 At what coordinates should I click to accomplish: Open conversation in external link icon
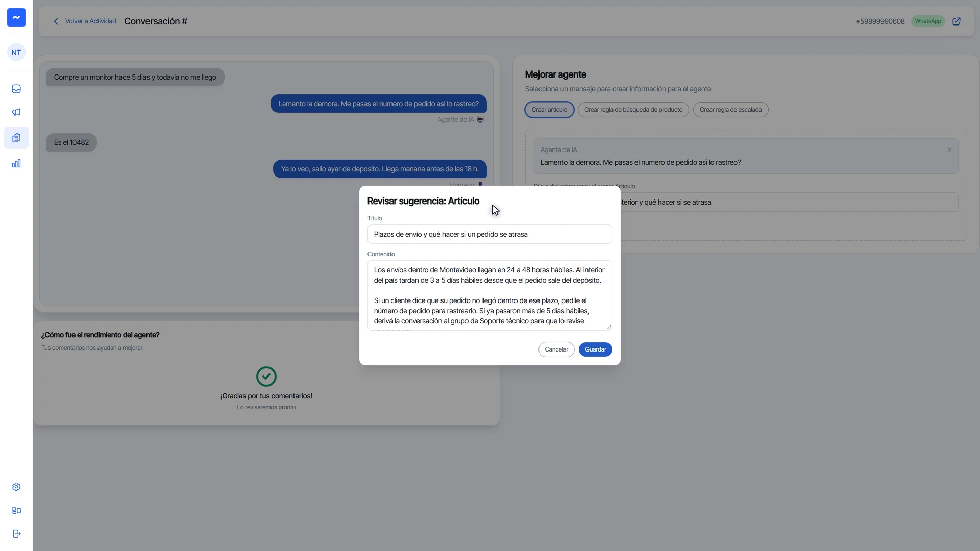(x=957, y=21)
